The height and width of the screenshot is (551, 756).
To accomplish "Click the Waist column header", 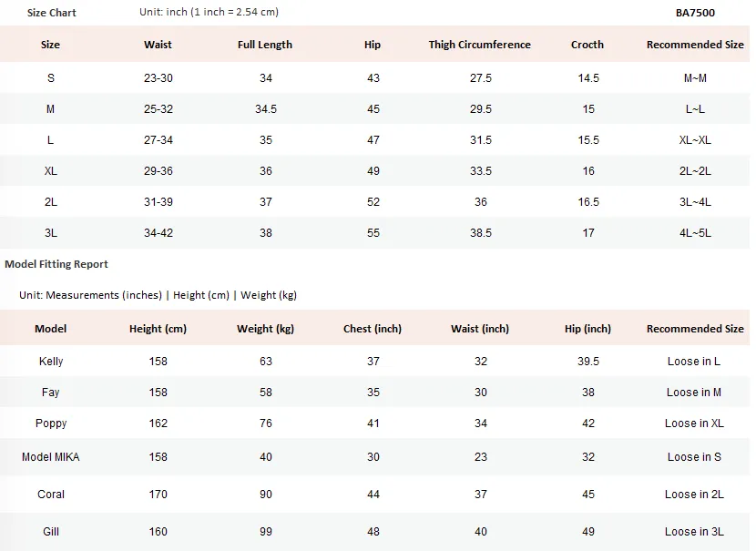I will pyautogui.click(x=158, y=45).
